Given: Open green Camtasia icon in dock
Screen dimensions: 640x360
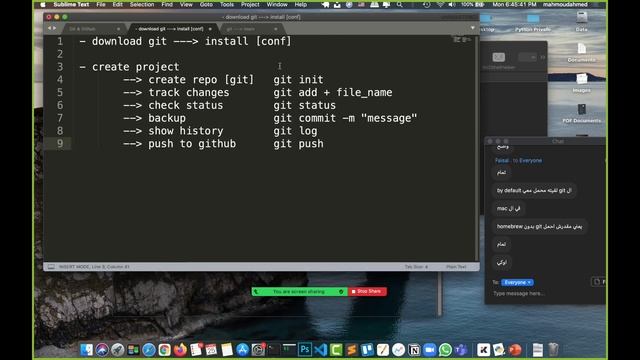Looking at the screenshot, I should tap(336, 350).
